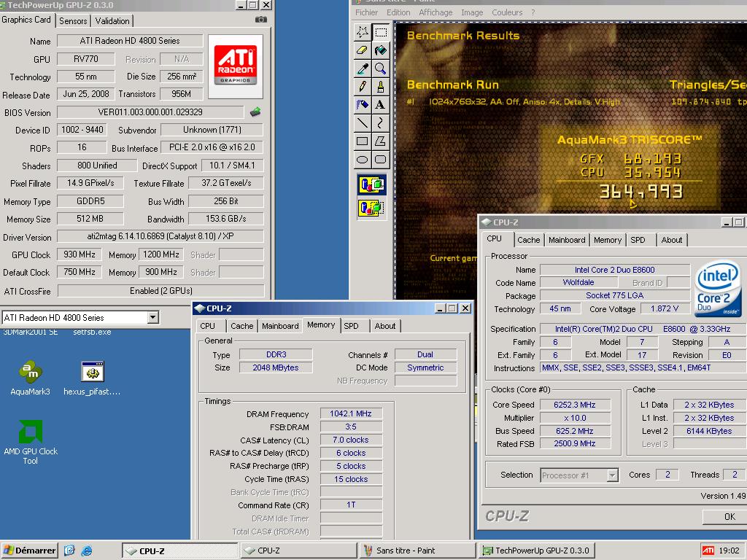Select the Rounded rectangle tool in Paint

pos(381,159)
